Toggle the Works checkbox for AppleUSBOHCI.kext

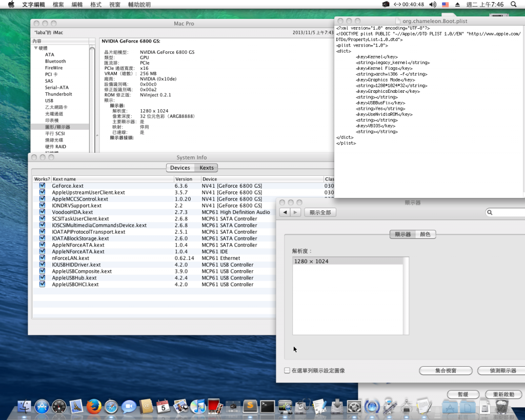coord(42,284)
